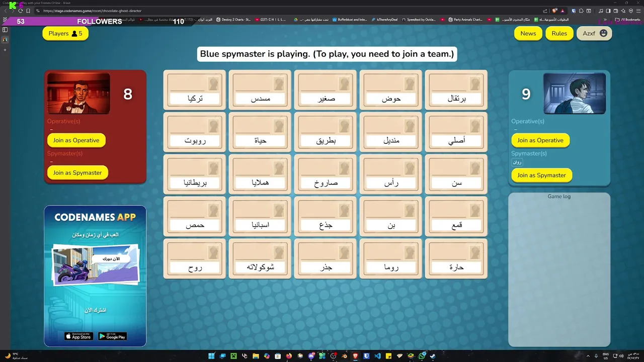The width and height of the screenshot is (644, 362).
Task: Select the card حمص
Action: pyautogui.click(x=195, y=217)
